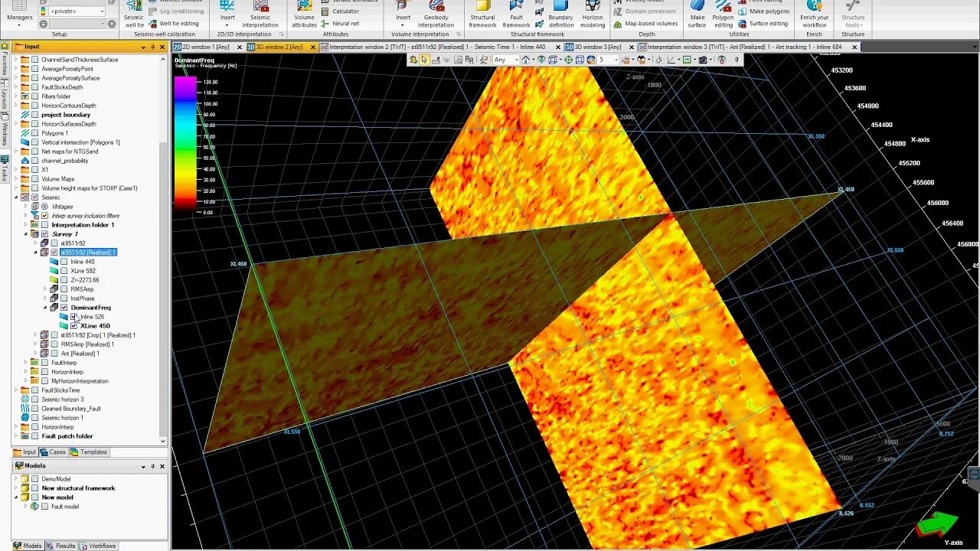Expand the RMSAmp tree node
Viewport: 980px width, 551px height.
pos(45,289)
